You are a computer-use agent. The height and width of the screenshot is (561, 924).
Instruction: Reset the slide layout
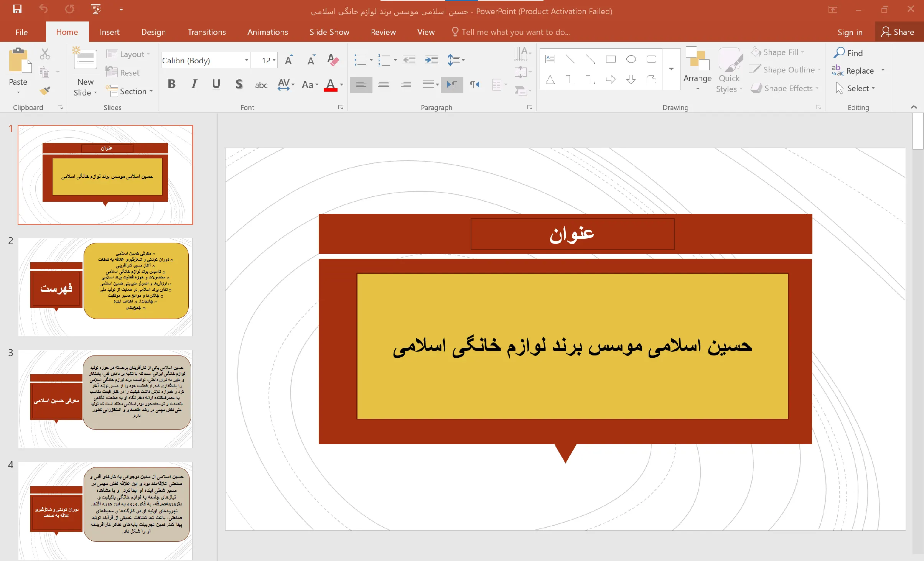(123, 72)
